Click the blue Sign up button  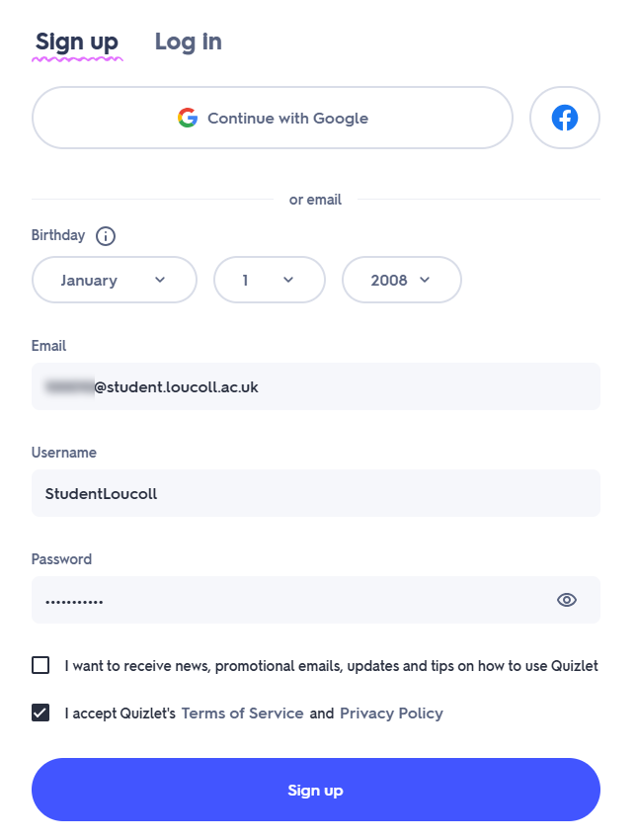[316, 790]
